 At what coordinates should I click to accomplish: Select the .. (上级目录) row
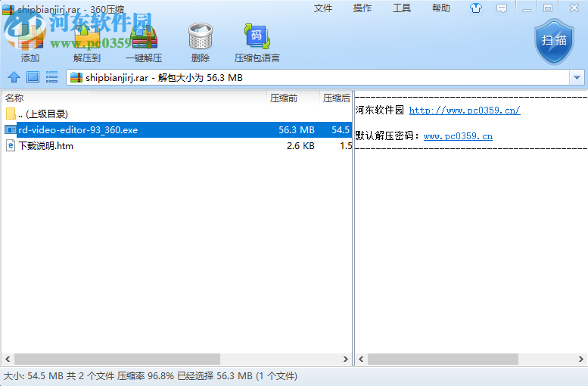177,114
